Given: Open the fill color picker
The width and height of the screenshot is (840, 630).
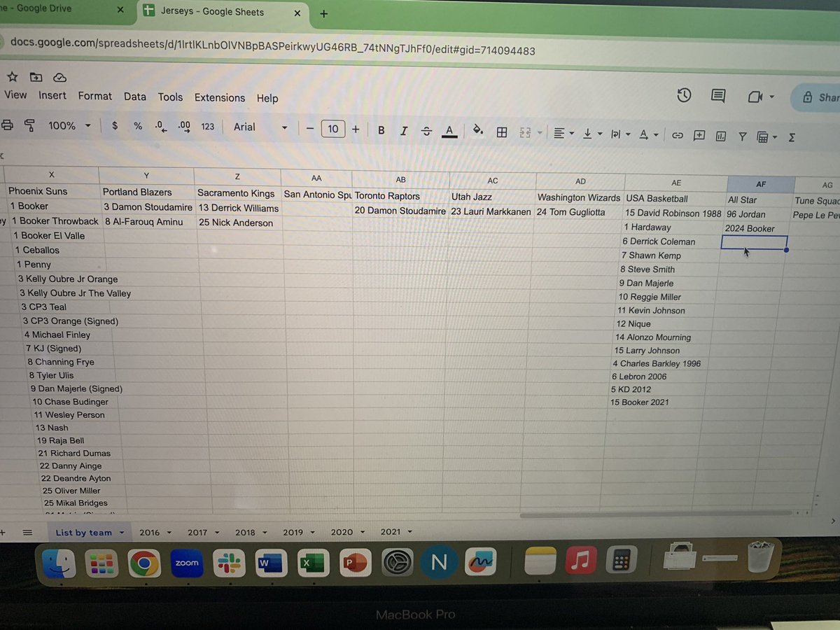Looking at the screenshot, I should click(x=478, y=130).
